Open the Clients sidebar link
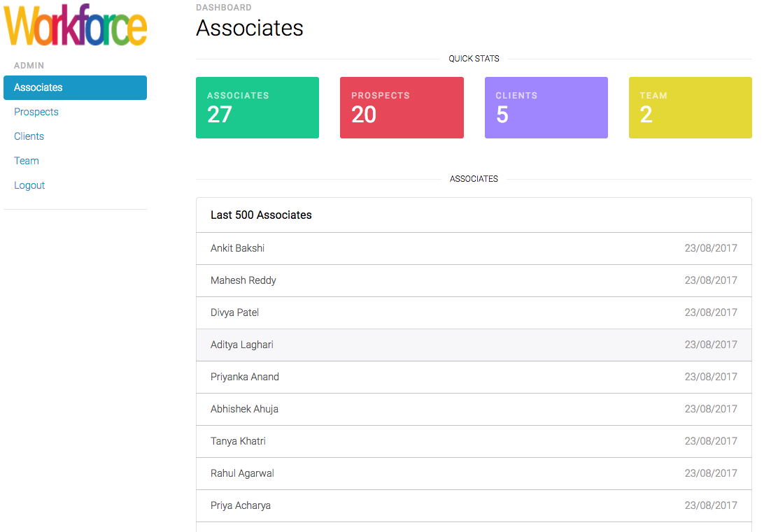Image resolution: width=764 pixels, height=532 pixels. point(29,136)
